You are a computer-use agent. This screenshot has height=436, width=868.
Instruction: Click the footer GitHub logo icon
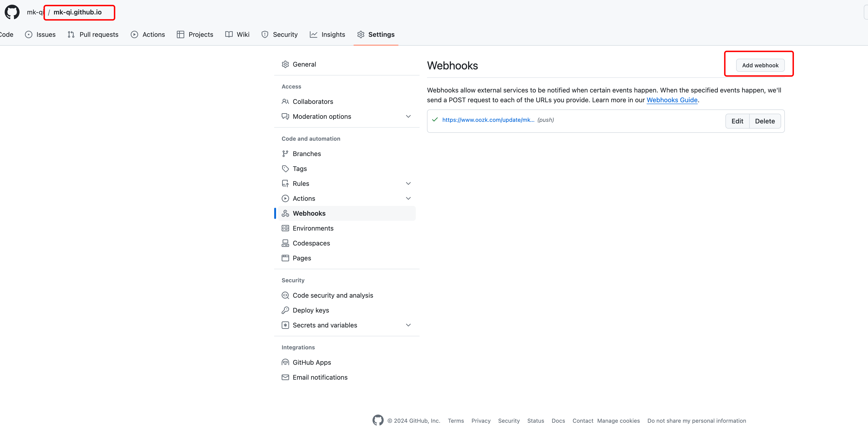coord(378,420)
